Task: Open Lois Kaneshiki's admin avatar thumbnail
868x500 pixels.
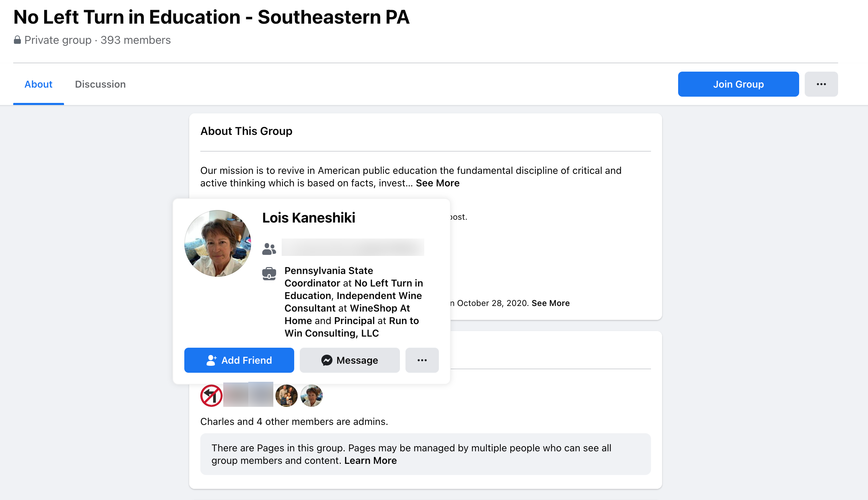Action: 311,395
